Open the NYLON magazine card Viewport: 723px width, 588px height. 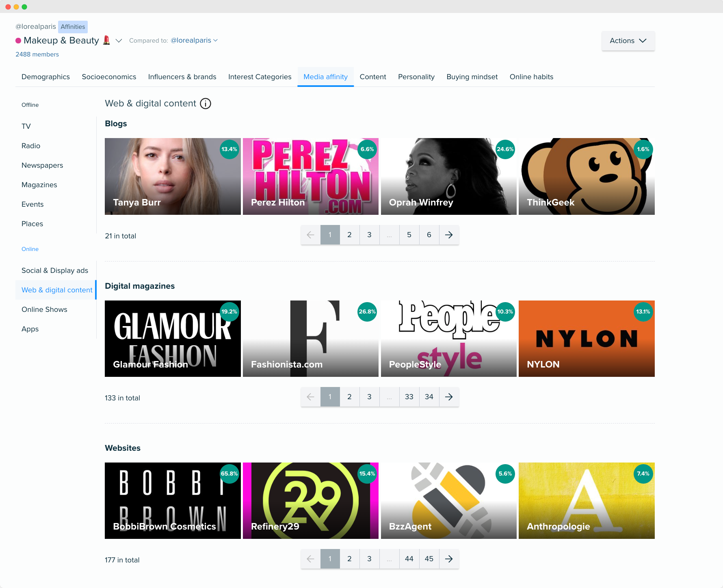coord(587,339)
